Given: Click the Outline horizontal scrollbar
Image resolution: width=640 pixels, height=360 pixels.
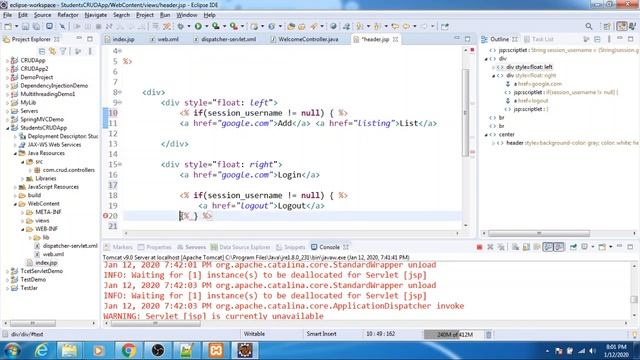Looking at the screenshot, I should click(539, 233).
